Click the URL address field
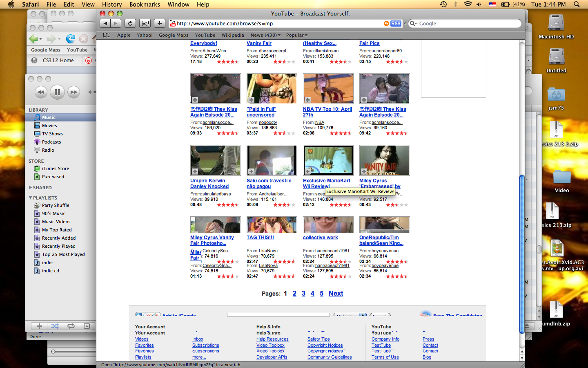This screenshot has width=588, height=368. 280,24
